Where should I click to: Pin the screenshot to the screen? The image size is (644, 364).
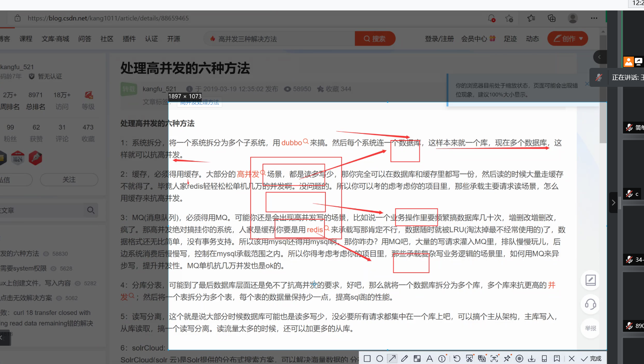point(507,359)
